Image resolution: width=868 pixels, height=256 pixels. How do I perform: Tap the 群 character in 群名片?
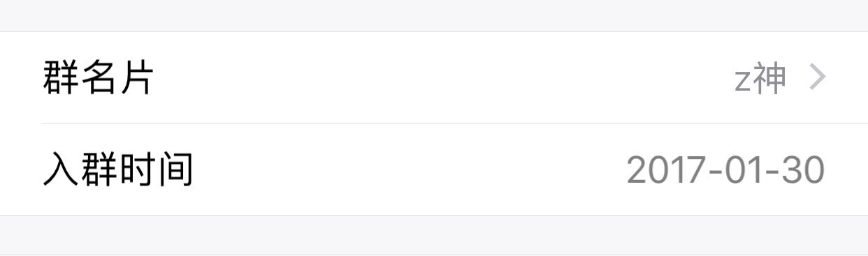pyautogui.click(x=62, y=77)
